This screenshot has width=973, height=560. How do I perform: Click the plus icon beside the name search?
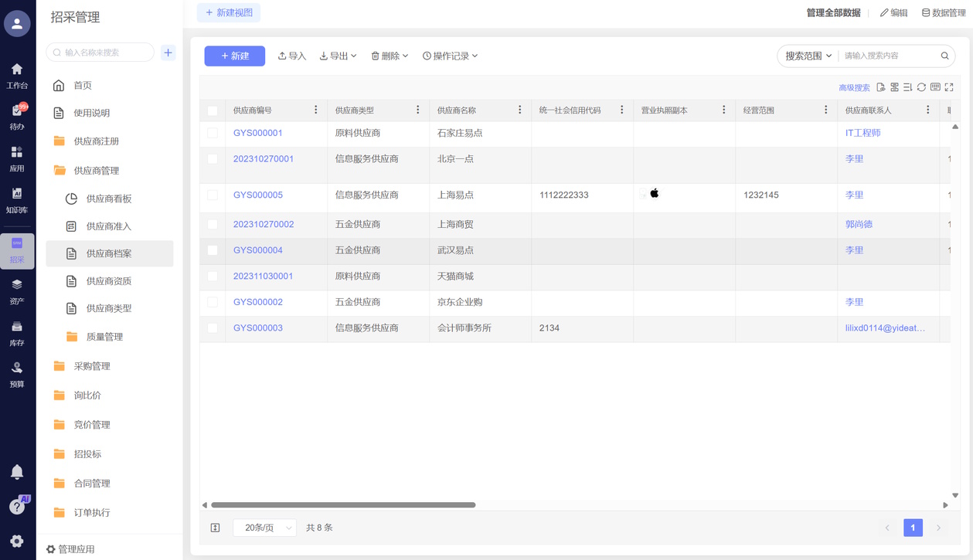[x=168, y=53]
